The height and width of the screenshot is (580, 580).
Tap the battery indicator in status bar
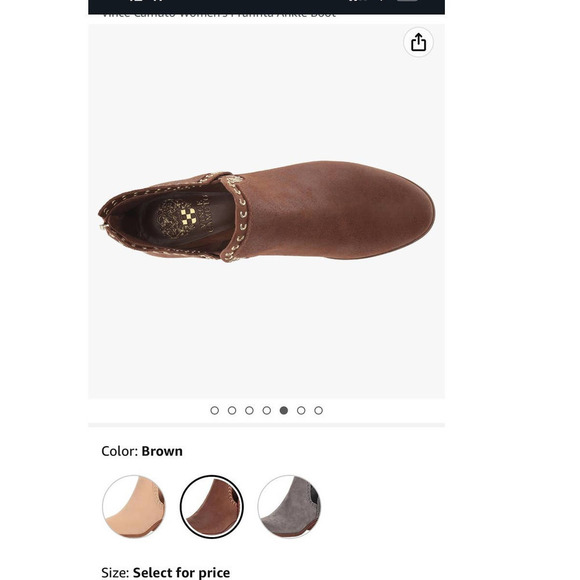[x=407, y=1]
